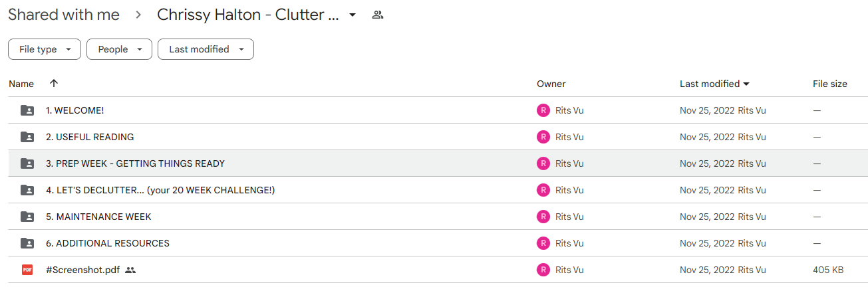Viewport: 868px width, 299px height.
Task: Select the 3. PREP WEEK - GETTING THINGS READY folder
Action: (438, 163)
